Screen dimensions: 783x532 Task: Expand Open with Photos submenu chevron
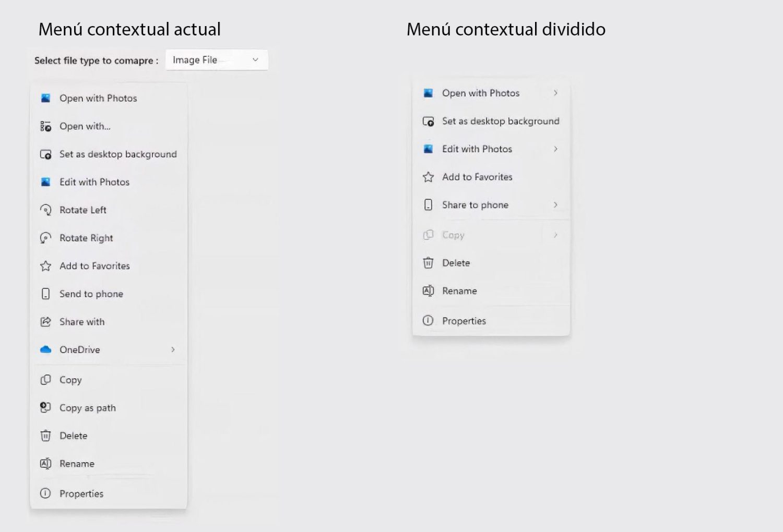click(555, 93)
